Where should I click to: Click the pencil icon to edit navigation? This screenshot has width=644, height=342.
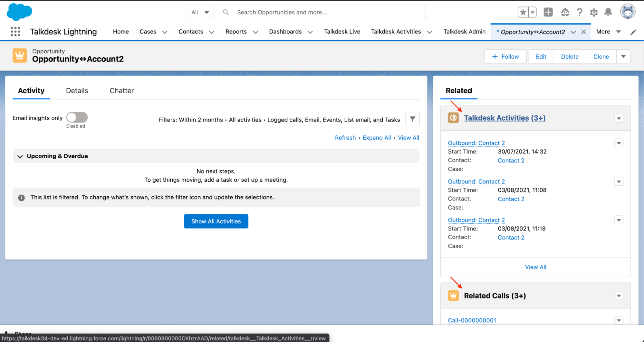click(x=633, y=32)
